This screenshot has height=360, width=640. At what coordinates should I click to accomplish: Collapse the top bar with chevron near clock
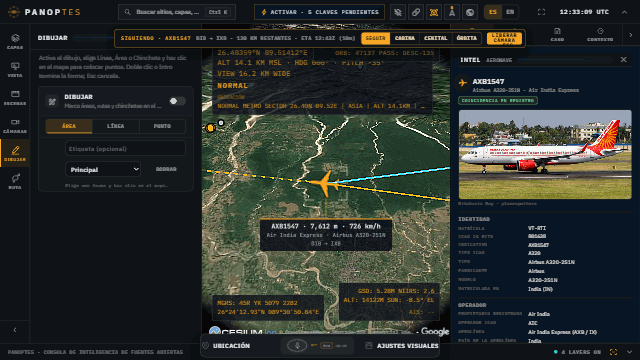pos(624,12)
